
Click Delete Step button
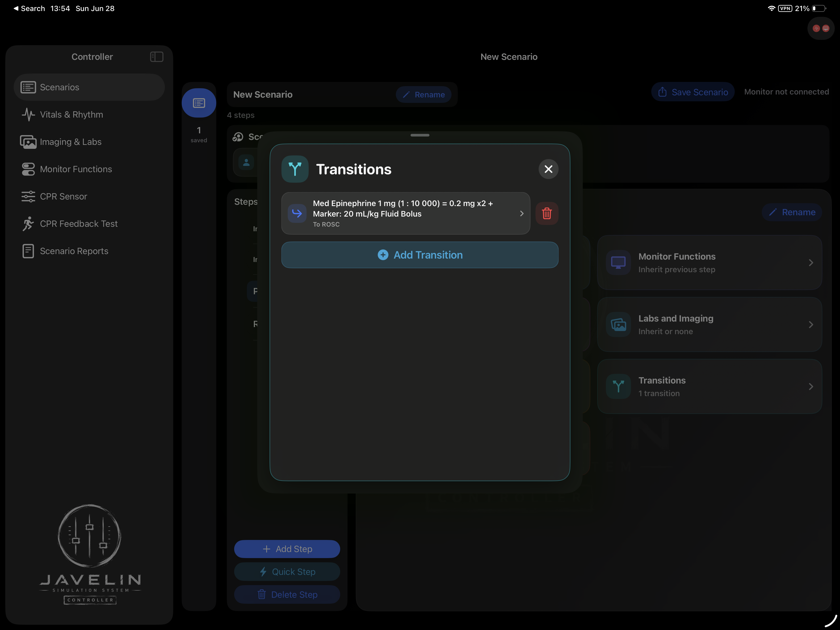point(287,594)
